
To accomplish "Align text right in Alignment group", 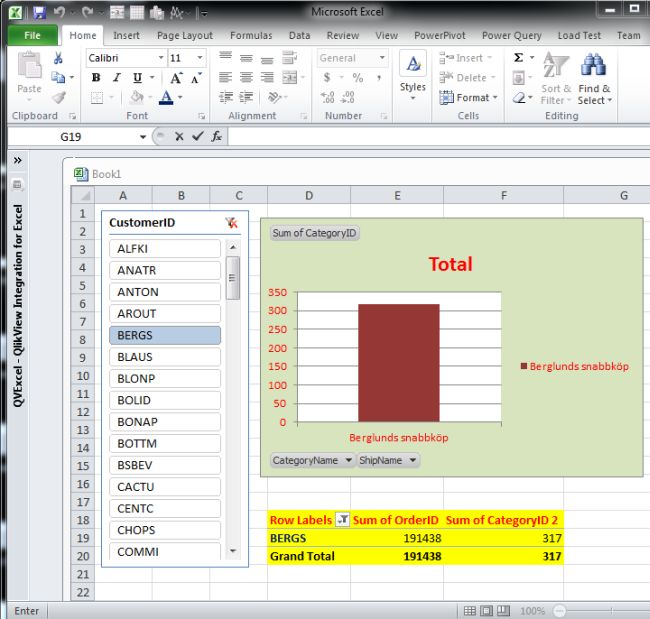I will coord(267,77).
